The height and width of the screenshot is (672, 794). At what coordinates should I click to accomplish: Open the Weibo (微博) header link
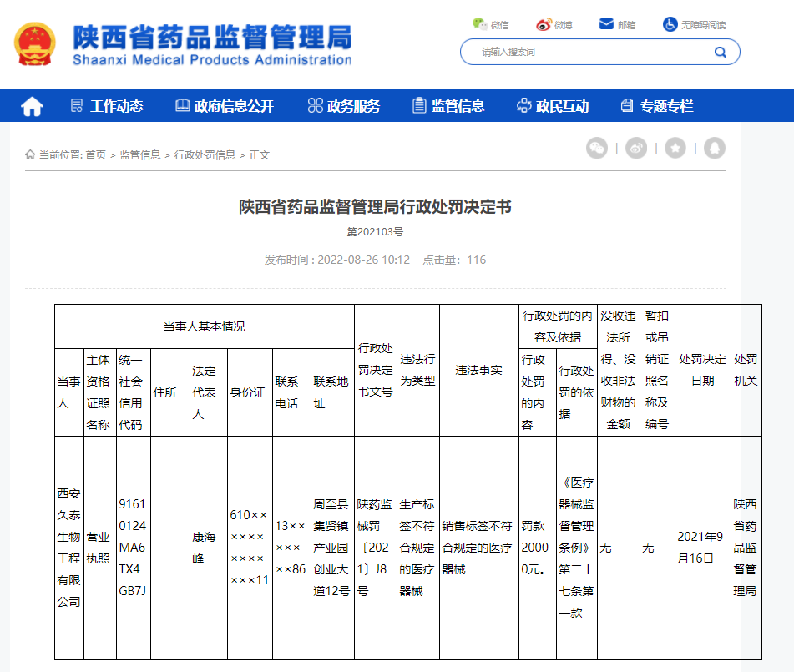[x=554, y=24]
